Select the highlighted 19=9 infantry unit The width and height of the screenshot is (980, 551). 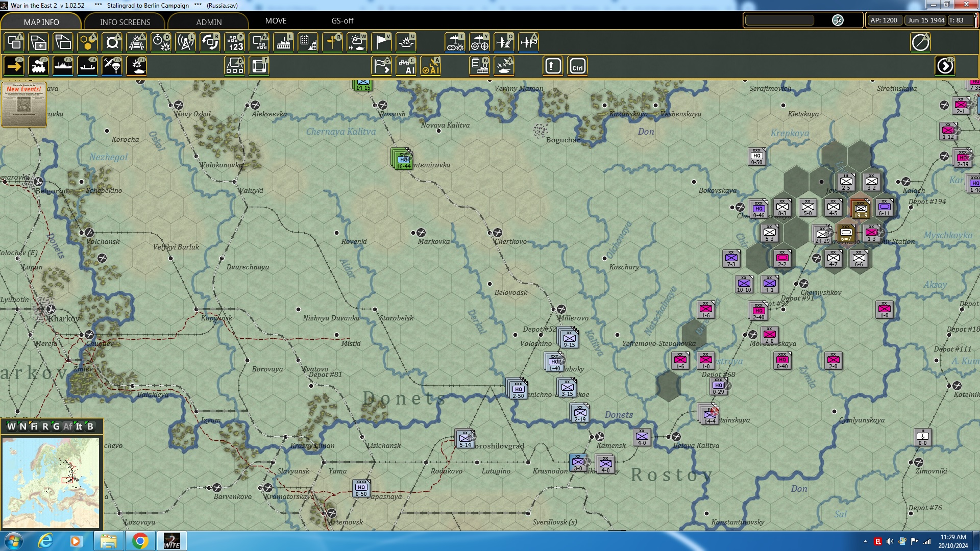(x=861, y=209)
